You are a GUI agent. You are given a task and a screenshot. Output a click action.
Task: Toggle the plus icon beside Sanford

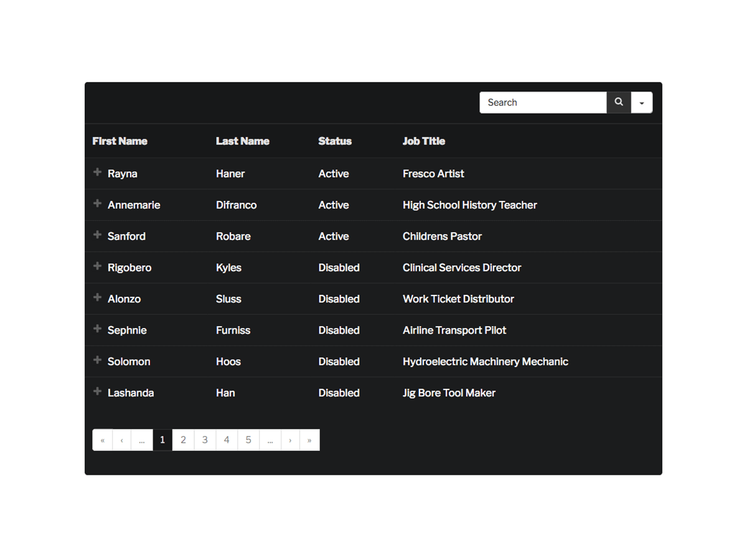[x=97, y=235]
